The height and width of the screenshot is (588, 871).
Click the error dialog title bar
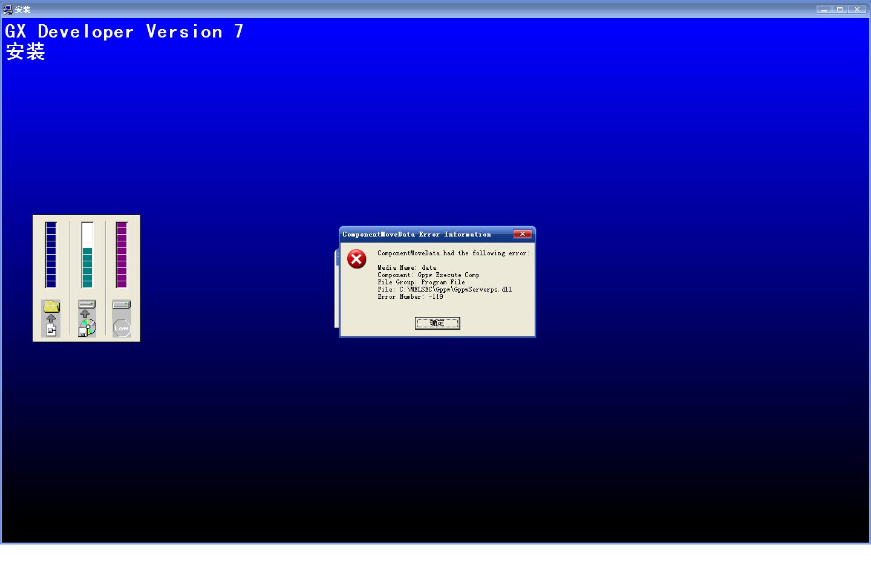(x=423, y=234)
